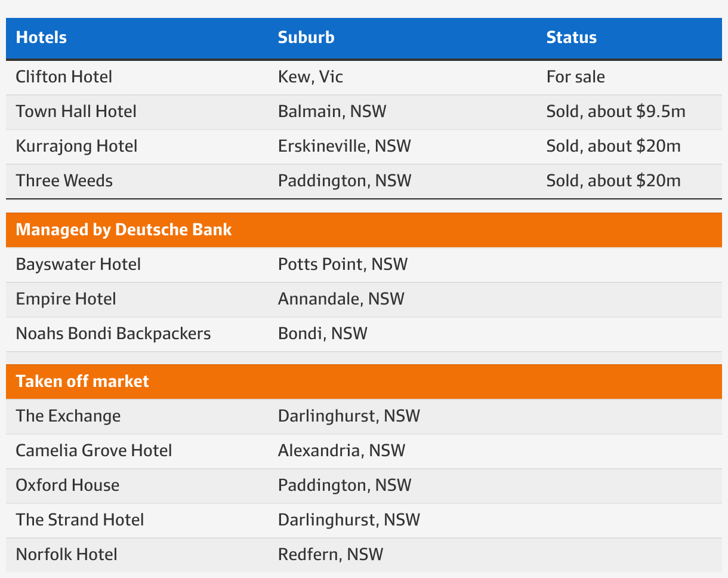Click the Three Weeds hotel name

pyautogui.click(x=64, y=181)
